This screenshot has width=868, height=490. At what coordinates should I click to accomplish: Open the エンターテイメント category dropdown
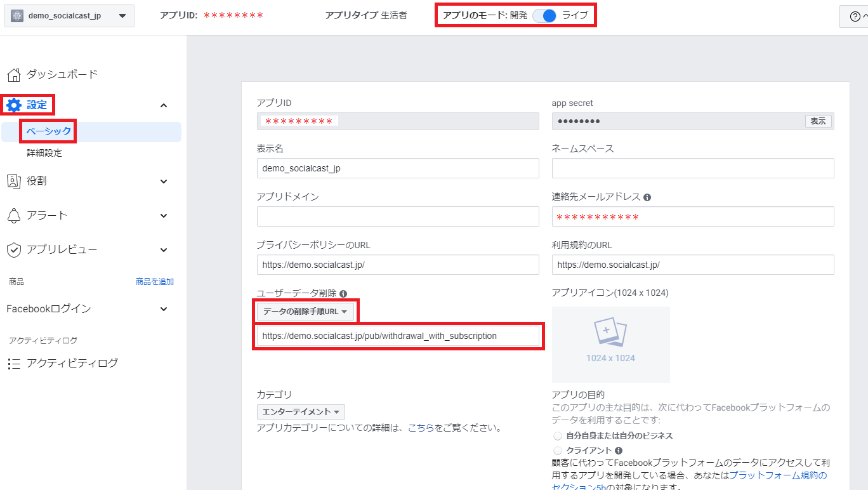301,412
